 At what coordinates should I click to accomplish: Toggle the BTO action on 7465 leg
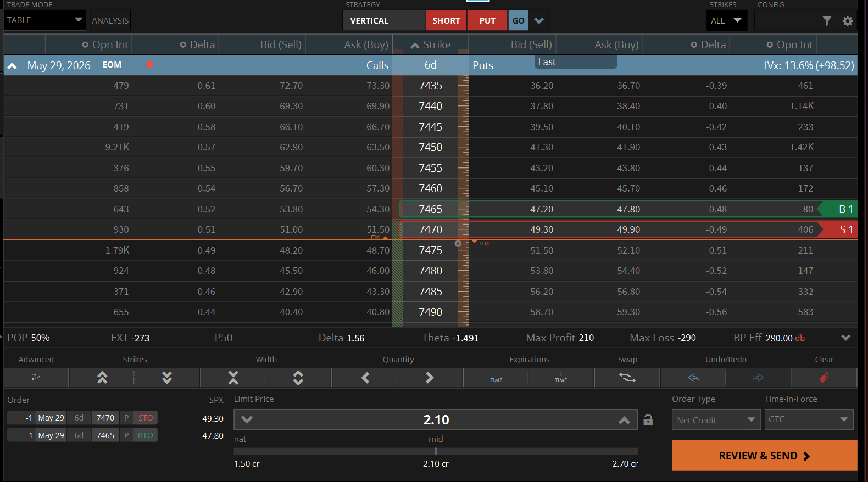tap(146, 435)
